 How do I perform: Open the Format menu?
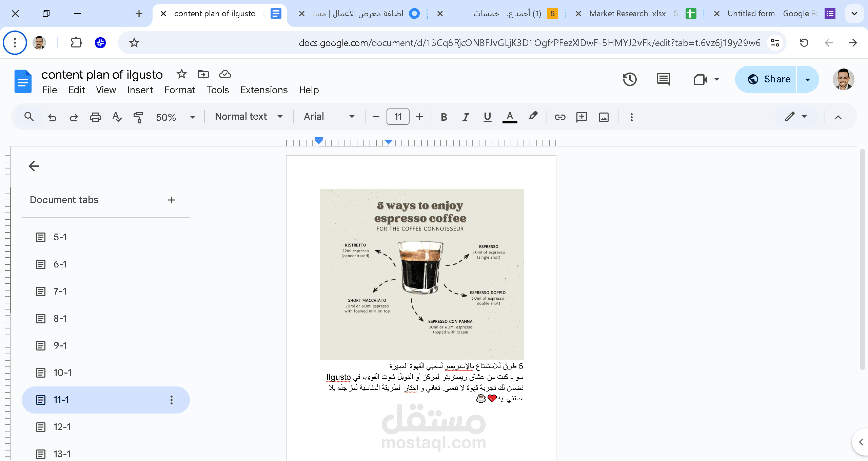click(x=180, y=90)
